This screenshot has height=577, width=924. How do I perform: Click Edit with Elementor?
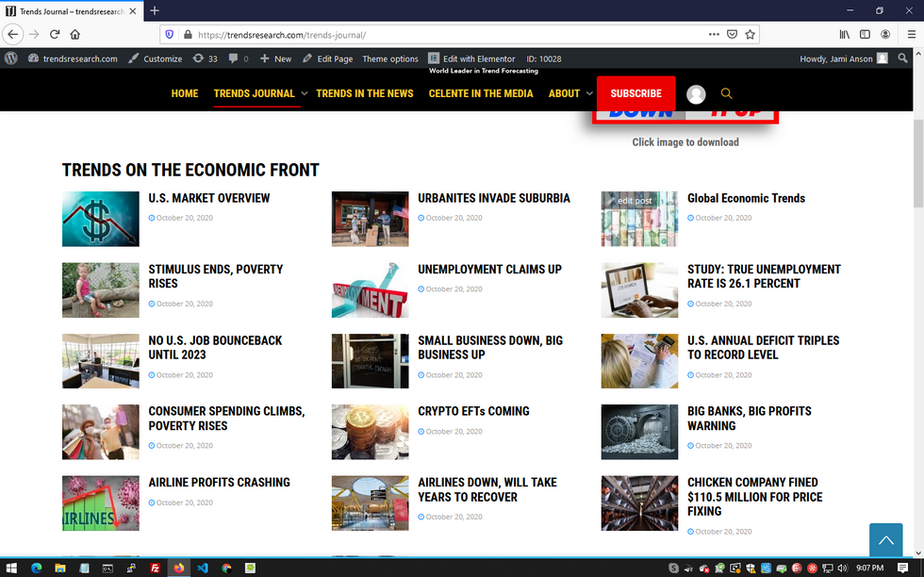[x=471, y=58]
